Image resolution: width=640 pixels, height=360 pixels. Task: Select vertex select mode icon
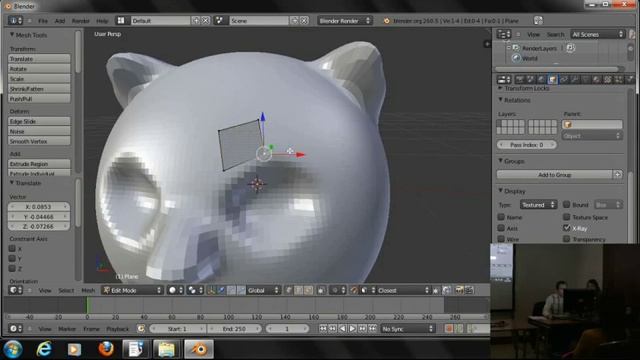click(289, 290)
